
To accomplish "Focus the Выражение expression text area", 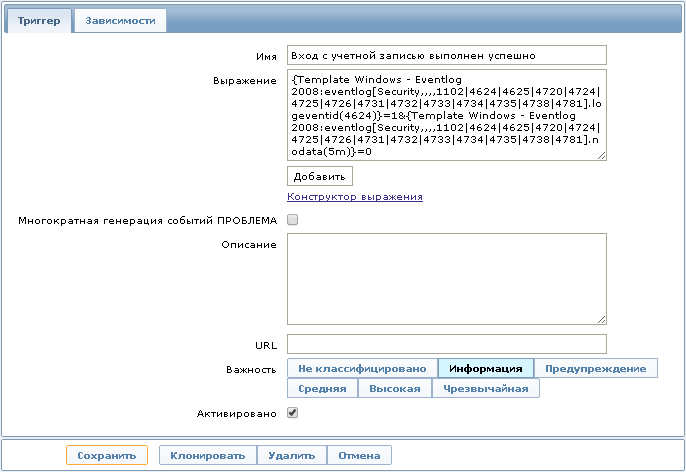I will [446, 114].
